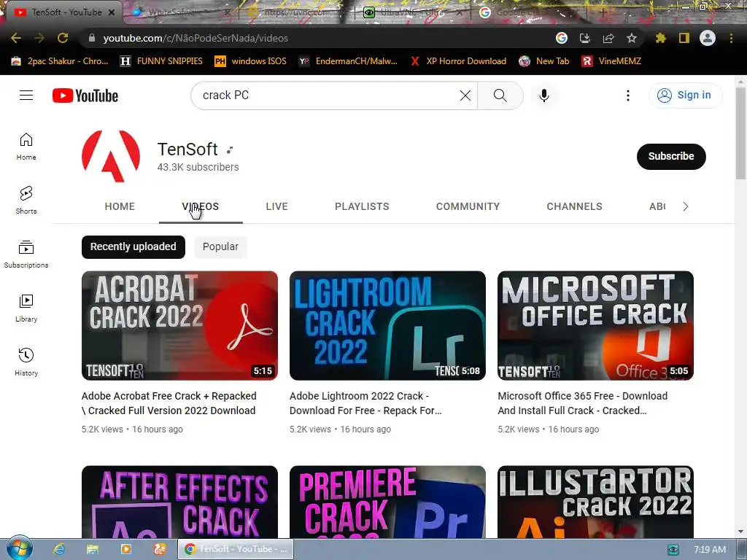
Task: Open After Effects Crack thumbnail
Action: [179, 502]
